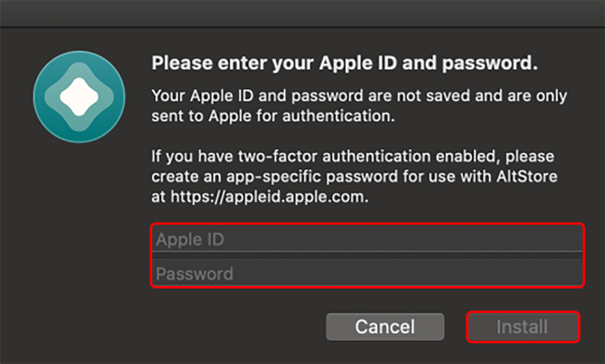Focus the Password input field
605x364 pixels.
(367, 274)
